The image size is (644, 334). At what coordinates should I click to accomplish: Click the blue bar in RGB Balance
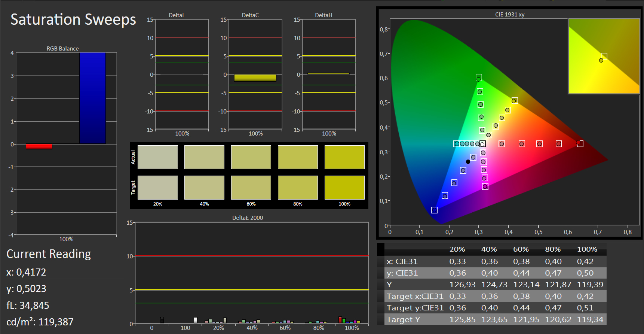(x=92, y=98)
